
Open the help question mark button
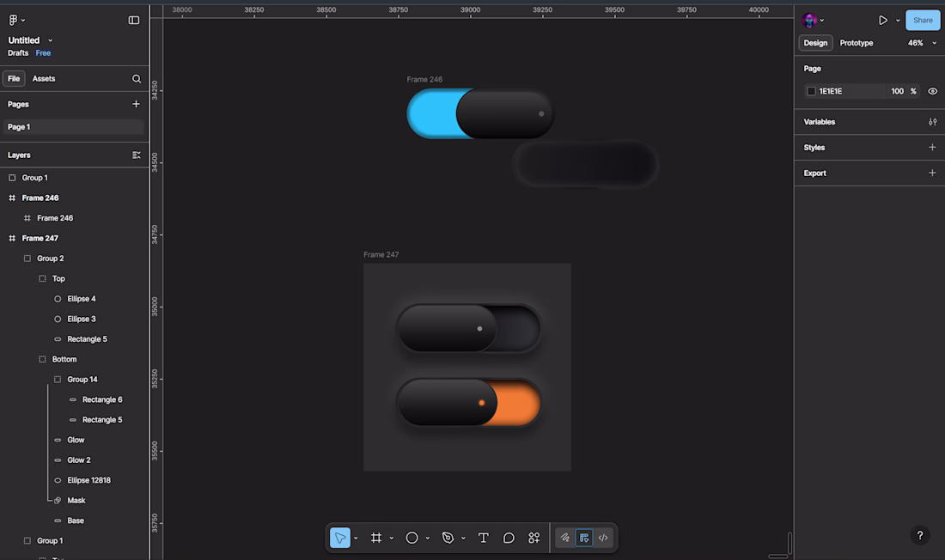pyautogui.click(x=920, y=535)
